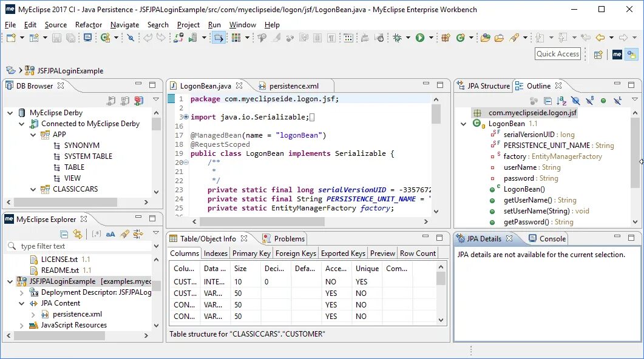Click the New Java Class icon
Image resolution: width=644 pixels, height=359 pixels.
click(461, 38)
